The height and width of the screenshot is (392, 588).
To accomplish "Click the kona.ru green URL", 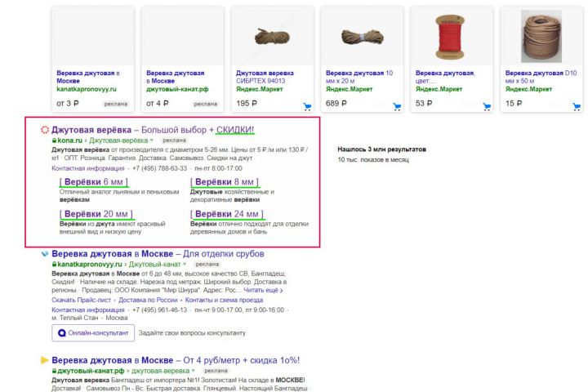I will pos(69,140).
